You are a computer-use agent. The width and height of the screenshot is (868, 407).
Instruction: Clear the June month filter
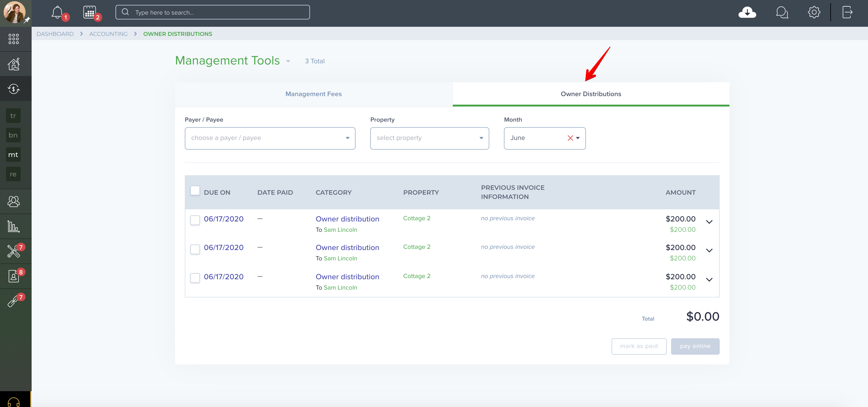(570, 138)
